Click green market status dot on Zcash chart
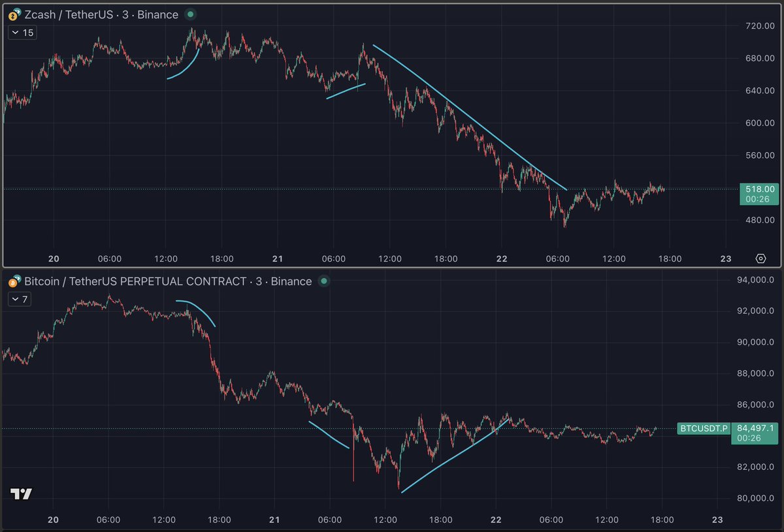784x532 pixels. point(190,14)
